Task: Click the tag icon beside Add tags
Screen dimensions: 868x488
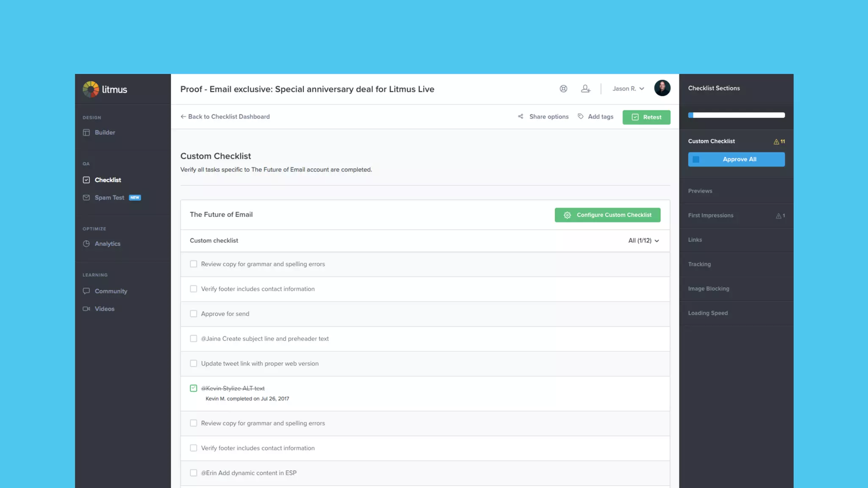Action: tap(581, 116)
